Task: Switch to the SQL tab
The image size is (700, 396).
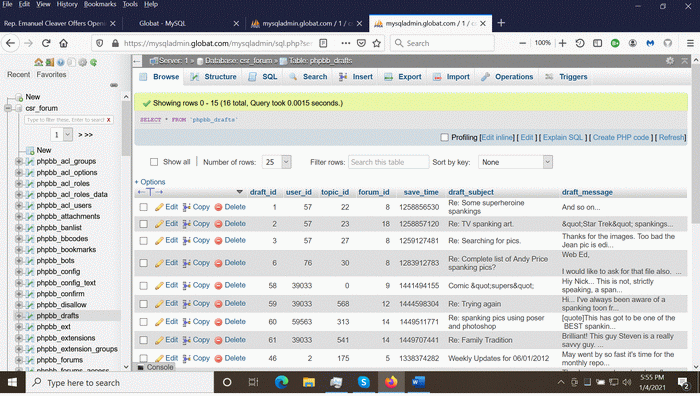Action: point(263,77)
